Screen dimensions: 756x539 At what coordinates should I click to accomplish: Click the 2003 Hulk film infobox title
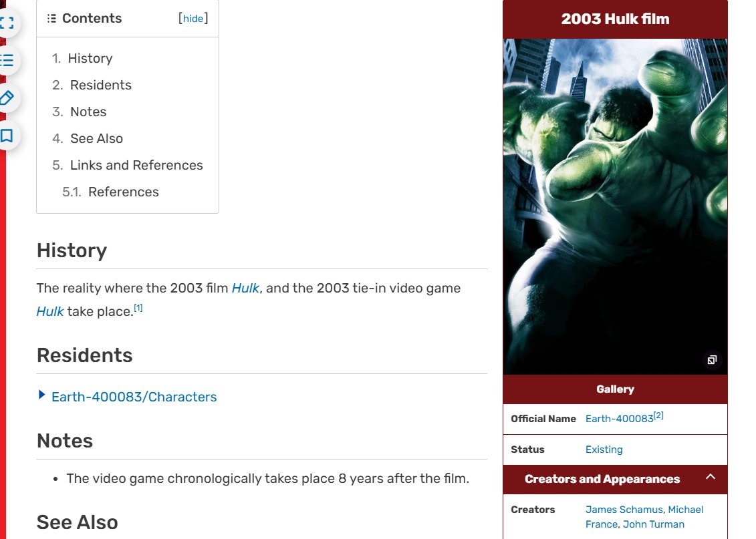(x=615, y=19)
